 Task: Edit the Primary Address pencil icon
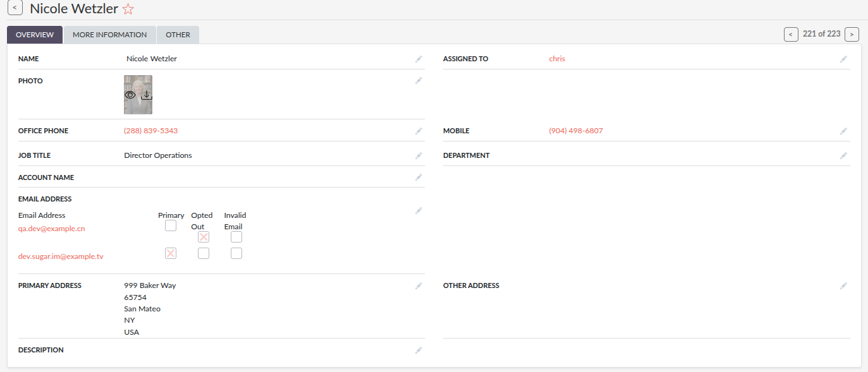pos(419,285)
